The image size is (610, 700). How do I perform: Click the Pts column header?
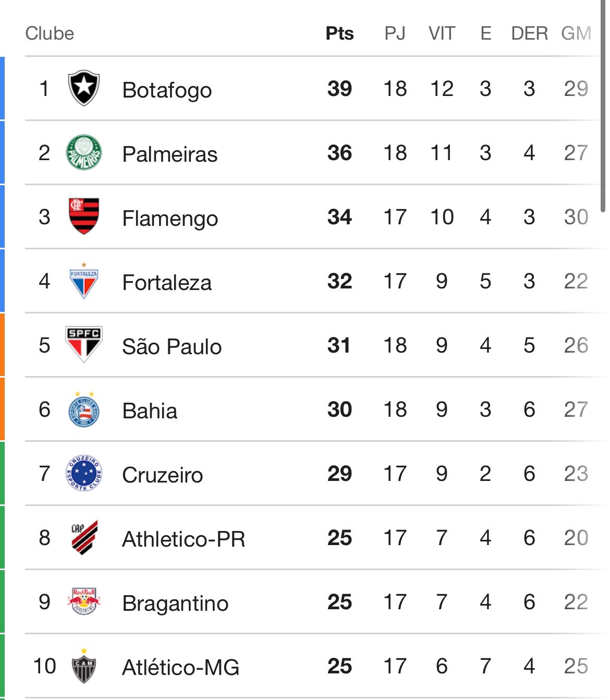click(x=339, y=33)
